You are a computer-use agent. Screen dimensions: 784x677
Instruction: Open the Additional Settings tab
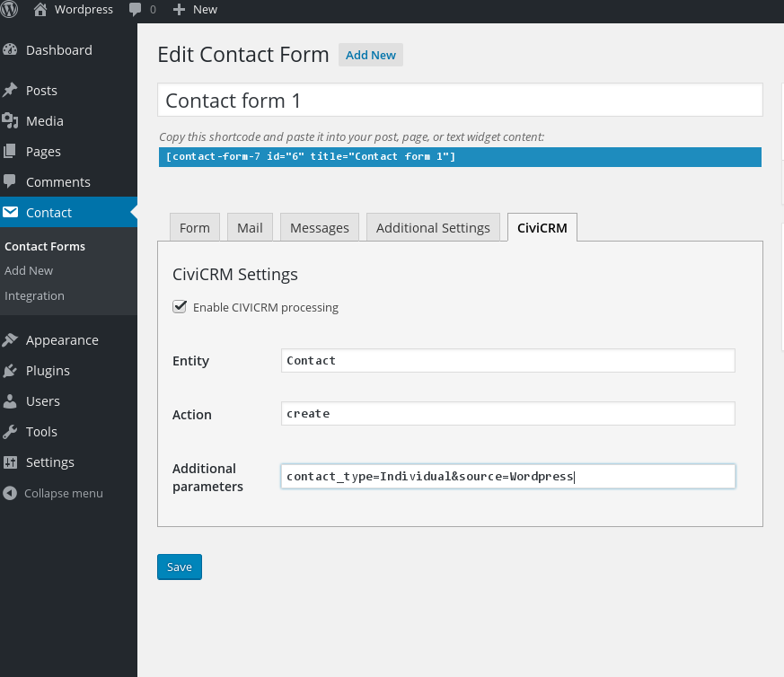pyautogui.click(x=433, y=227)
